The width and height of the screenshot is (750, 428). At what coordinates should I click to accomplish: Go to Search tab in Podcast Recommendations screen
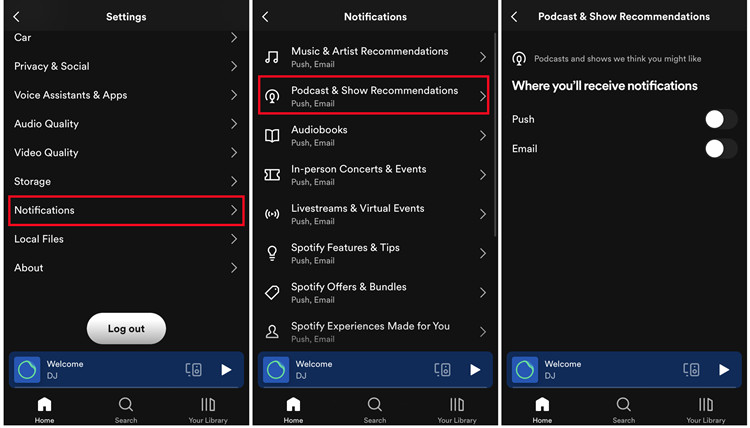[623, 410]
